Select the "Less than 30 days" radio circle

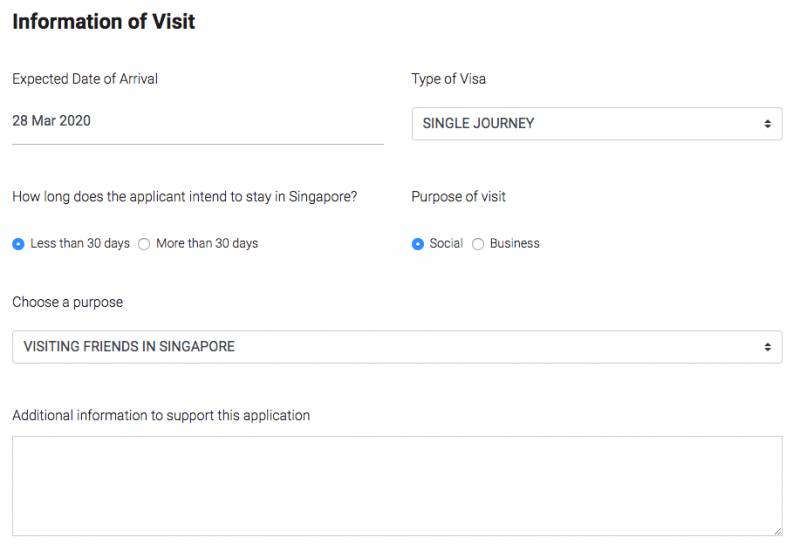(19, 244)
